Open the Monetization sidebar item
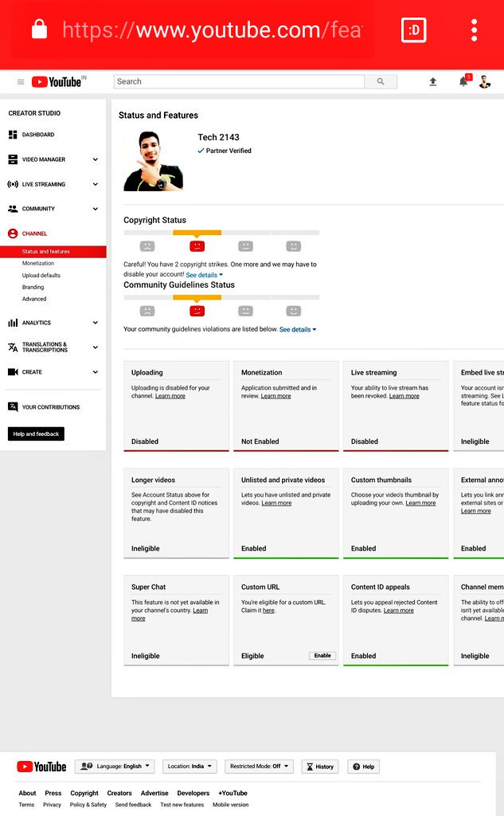The width and height of the screenshot is (504, 816). pos(38,263)
